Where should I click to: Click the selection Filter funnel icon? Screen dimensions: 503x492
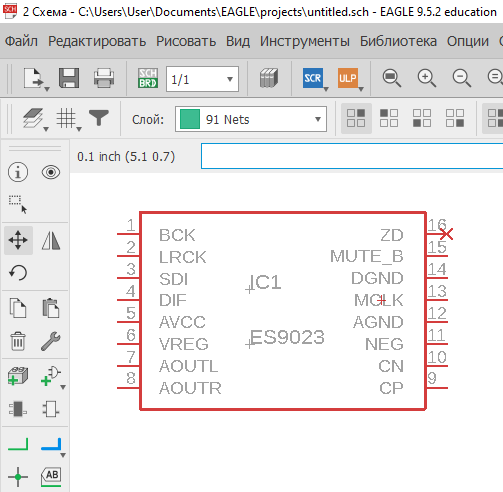[x=99, y=118]
